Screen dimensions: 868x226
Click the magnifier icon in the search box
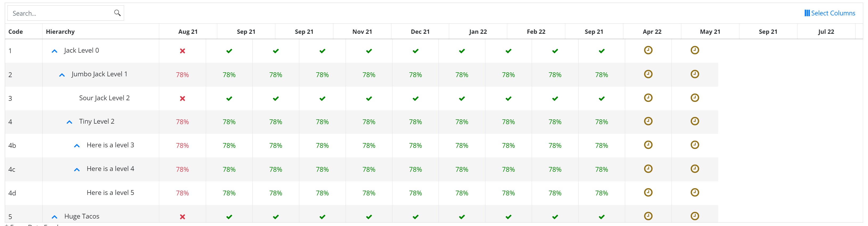click(x=117, y=13)
